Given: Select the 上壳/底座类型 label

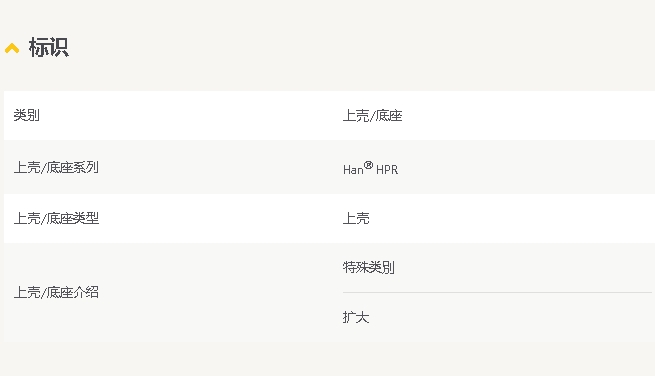Looking at the screenshot, I should (x=56, y=218).
